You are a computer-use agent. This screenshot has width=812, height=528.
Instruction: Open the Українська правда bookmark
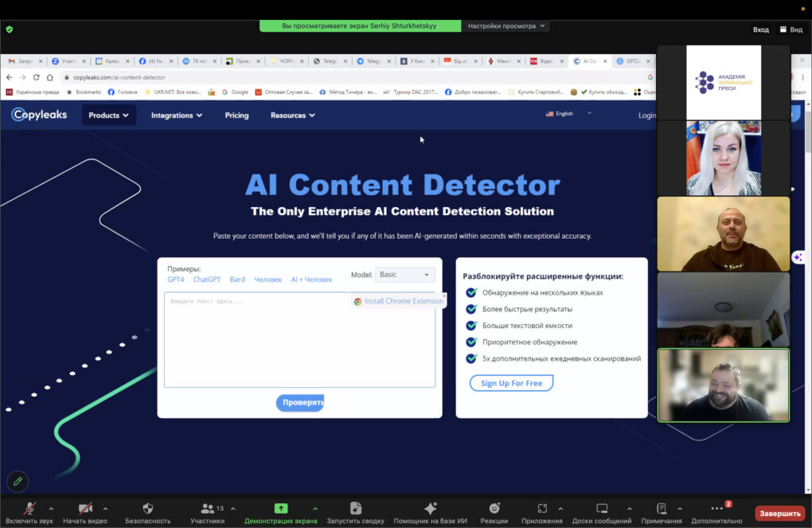pyautogui.click(x=32, y=92)
